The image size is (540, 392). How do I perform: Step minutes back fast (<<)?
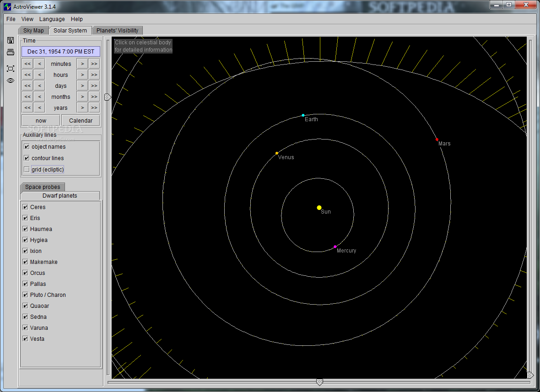(x=27, y=64)
